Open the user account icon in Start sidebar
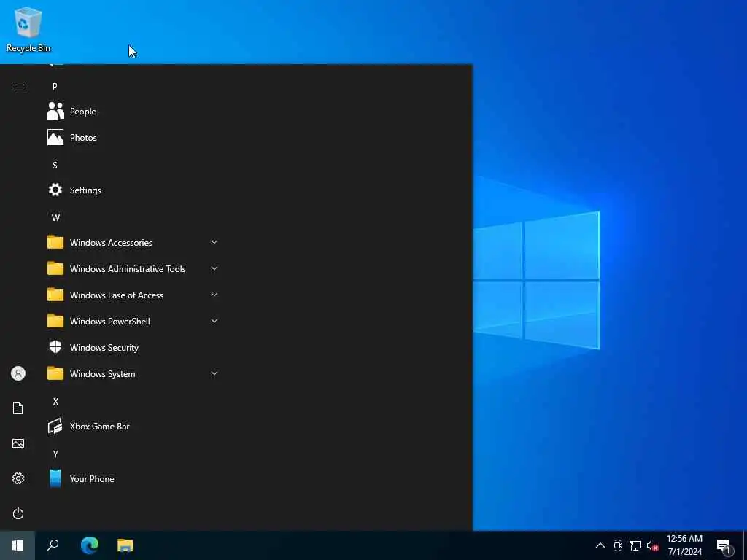The height and width of the screenshot is (560, 747). [x=18, y=373]
